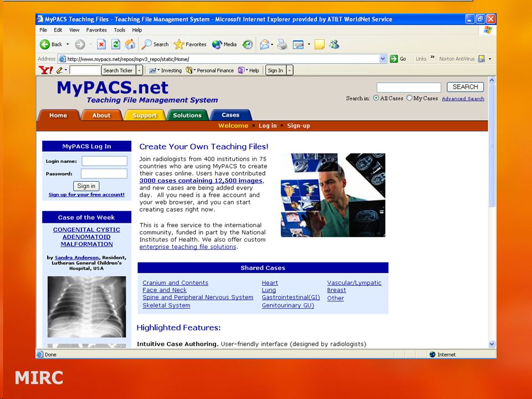This screenshot has height=399, width=532.
Task: Click the Forward arrow icon
Action: click(x=80, y=44)
